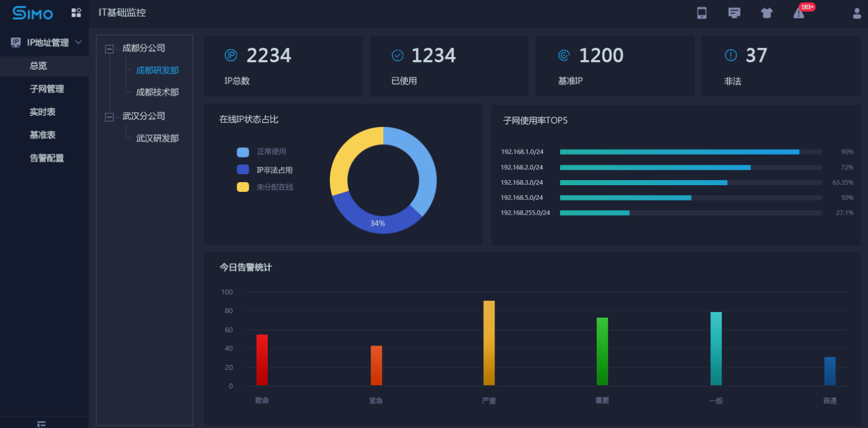The width and height of the screenshot is (868, 428).
Task: Click the 192.168.1.0/24 usage bar
Action: point(679,151)
